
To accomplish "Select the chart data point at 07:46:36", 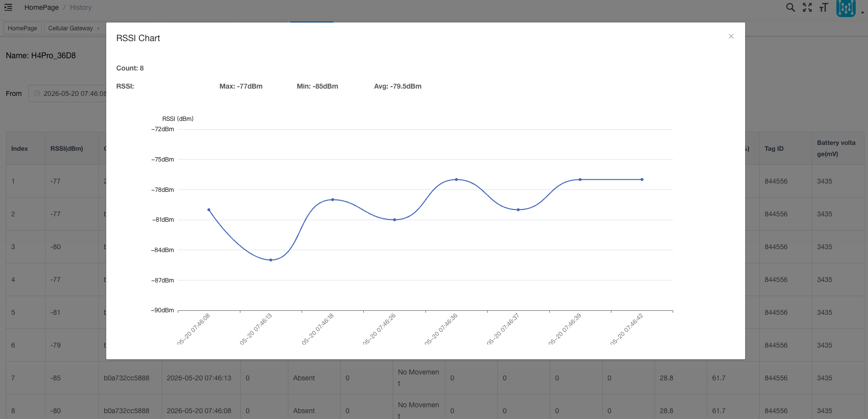I will click(456, 180).
